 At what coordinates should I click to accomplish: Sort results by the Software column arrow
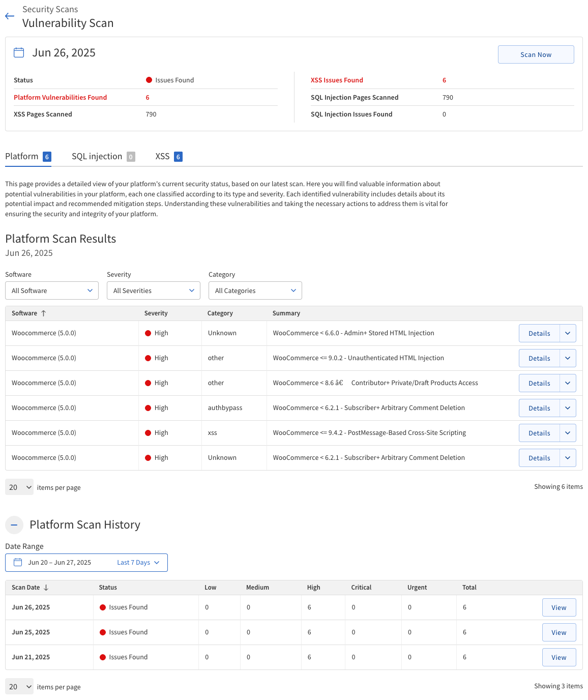44,313
